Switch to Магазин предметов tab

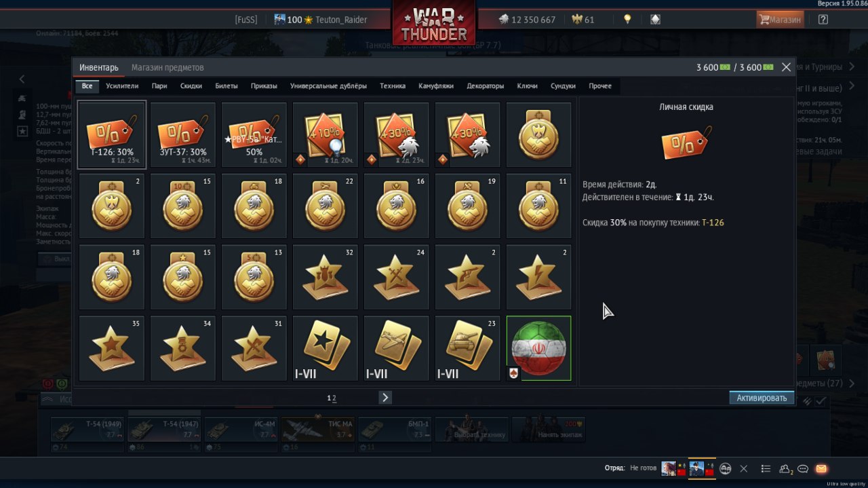click(x=167, y=67)
